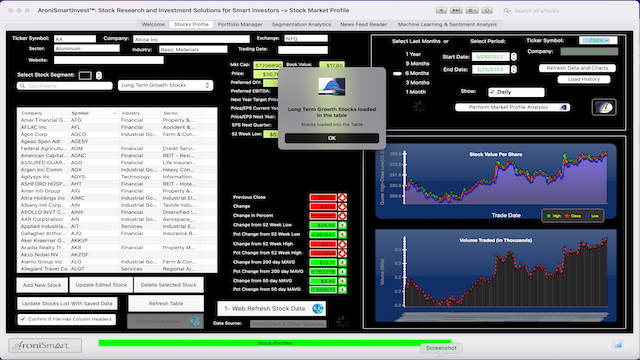Switch to the Stocks Profile tab
Screen dimensions: 640x360
[x=191, y=24]
